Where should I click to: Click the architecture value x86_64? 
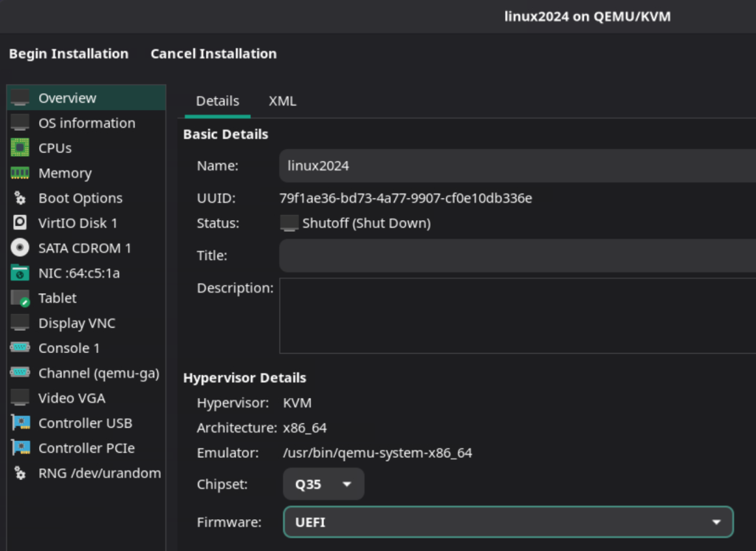(x=305, y=428)
